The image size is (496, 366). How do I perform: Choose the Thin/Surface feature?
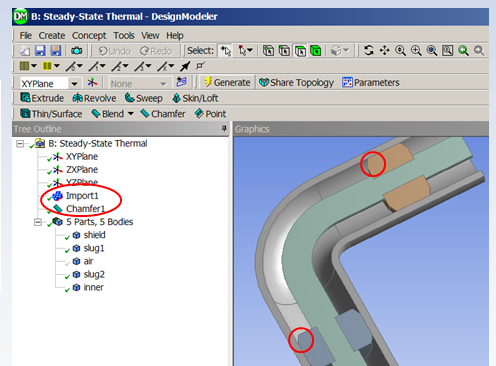coord(51,114)
